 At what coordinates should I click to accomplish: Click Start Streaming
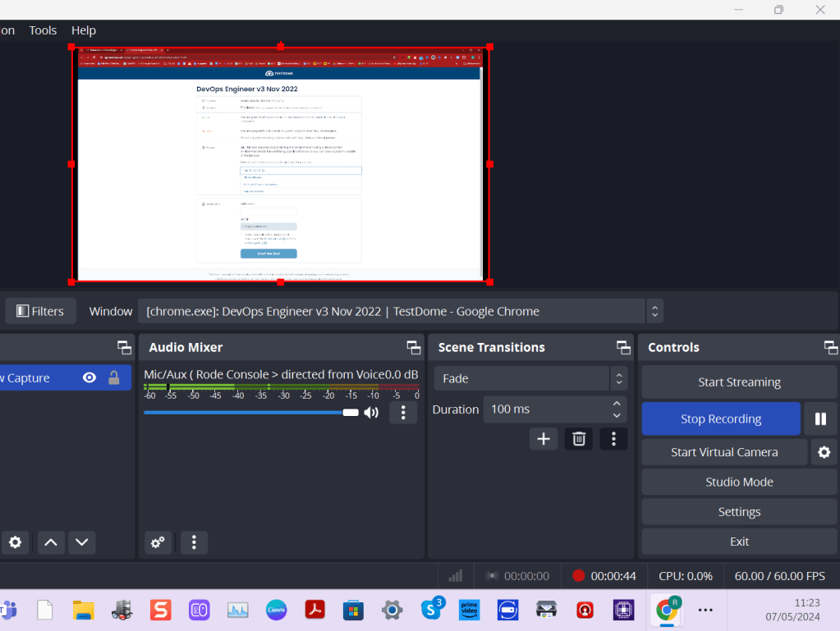coord(739,382)
